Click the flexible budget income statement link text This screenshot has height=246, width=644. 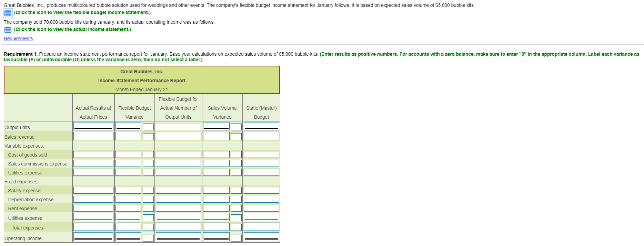(x=82, y=12)
